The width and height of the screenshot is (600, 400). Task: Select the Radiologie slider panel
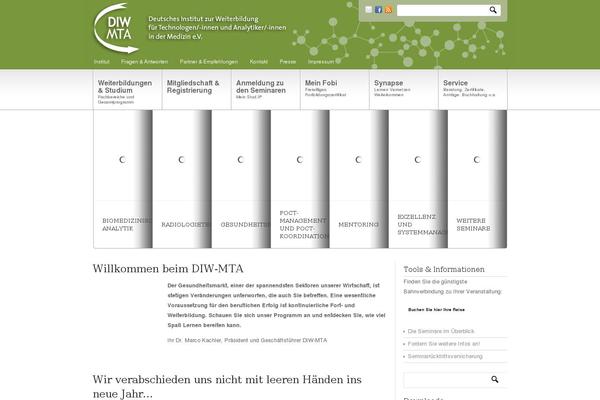(x=182, y=179)
